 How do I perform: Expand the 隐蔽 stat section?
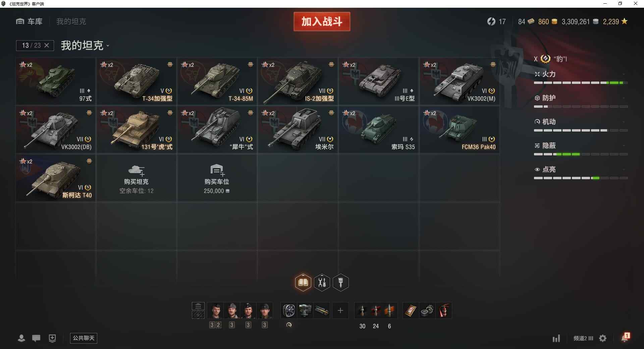pos(581,146)
